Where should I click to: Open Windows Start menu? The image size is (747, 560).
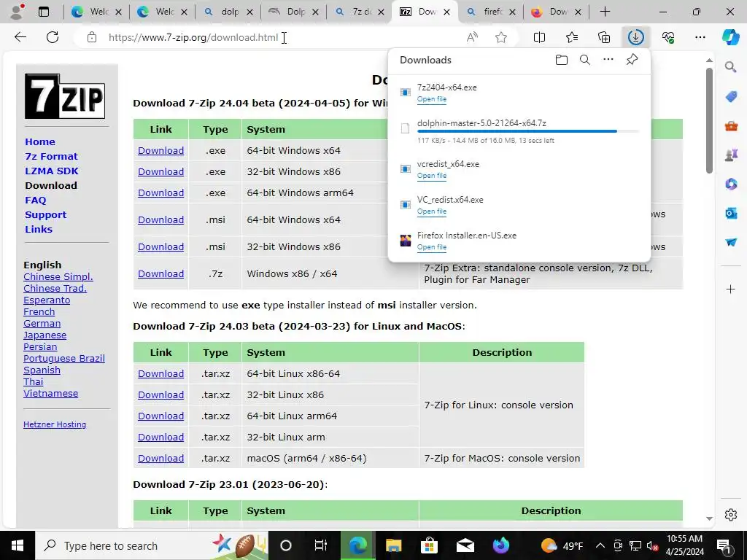click(18, 545)
